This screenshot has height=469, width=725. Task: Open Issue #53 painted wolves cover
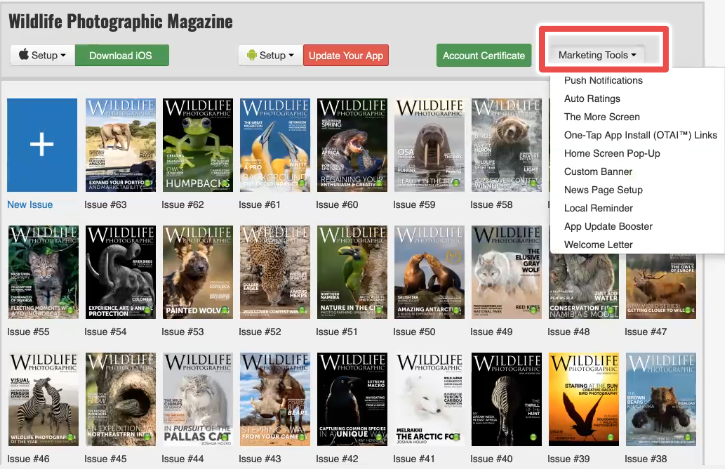(198, 272)
